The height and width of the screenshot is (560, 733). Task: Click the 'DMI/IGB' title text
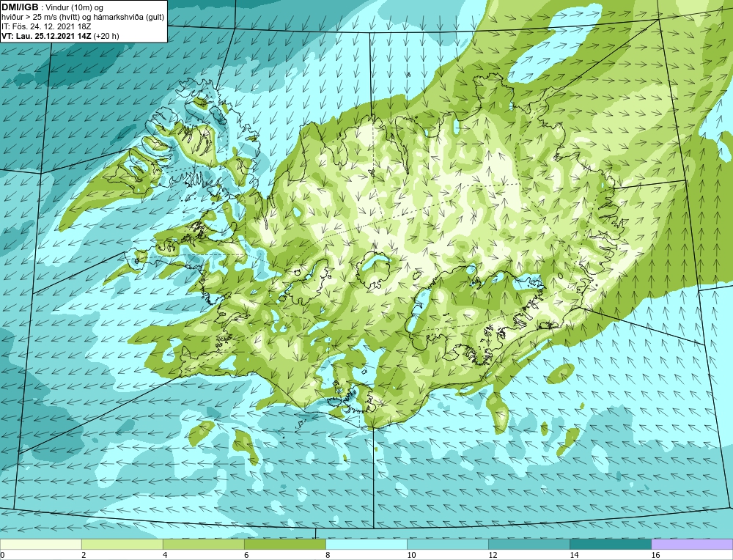[20, 7]
